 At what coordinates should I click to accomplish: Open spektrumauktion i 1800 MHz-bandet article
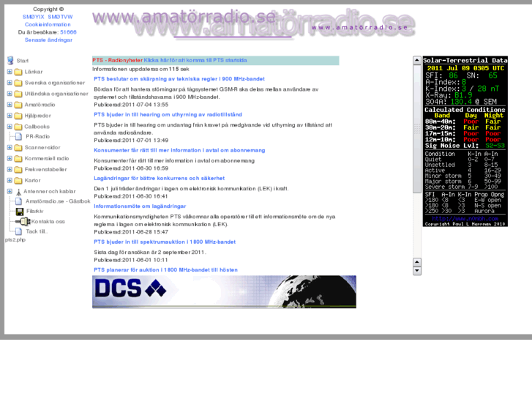165,242
